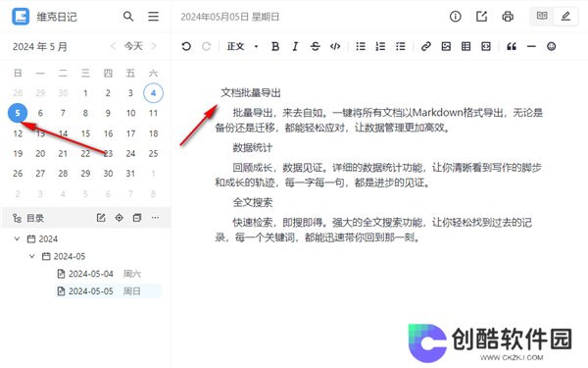Click the 维克日记 app logo
This screenshot has height=368, width=588.
click(x=21, y=17)
